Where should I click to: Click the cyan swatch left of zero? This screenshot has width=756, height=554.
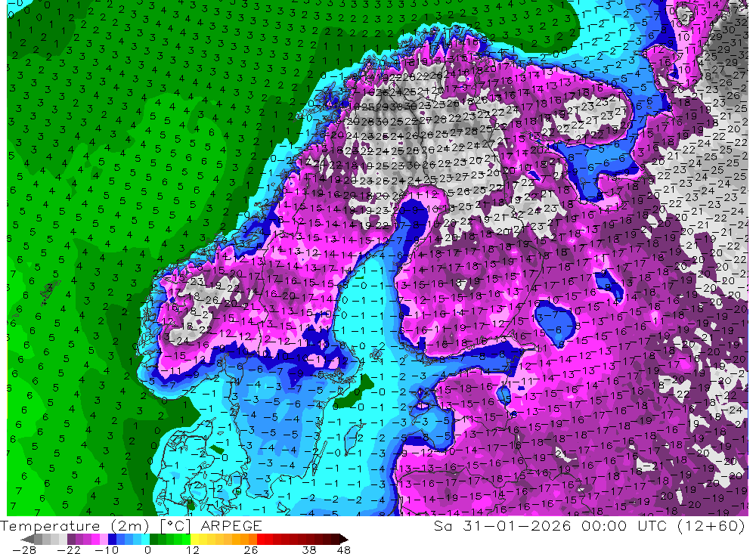point(145,539)
